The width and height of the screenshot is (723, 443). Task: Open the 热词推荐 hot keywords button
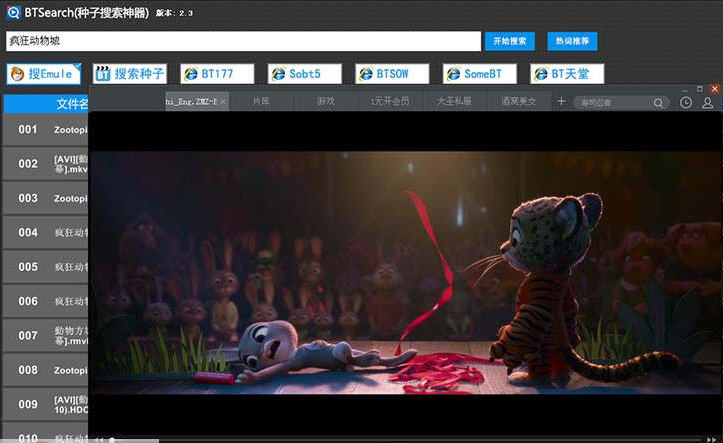pyautogui.click(x=572, y=41)
